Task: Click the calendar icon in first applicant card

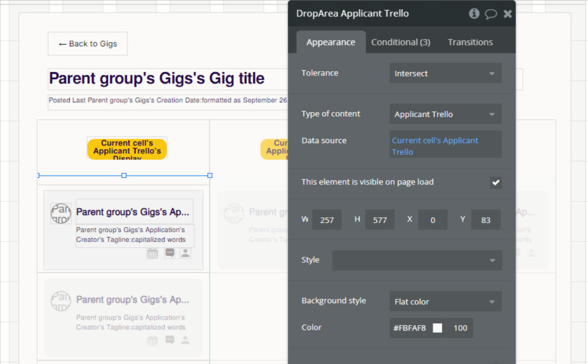Action: pos(152,254)
